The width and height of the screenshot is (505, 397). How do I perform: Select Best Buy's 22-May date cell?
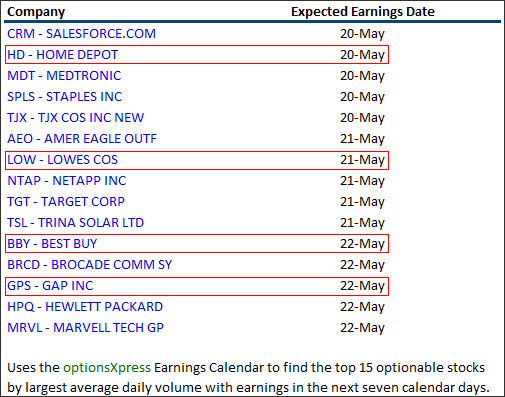click(x=362, y=244)
